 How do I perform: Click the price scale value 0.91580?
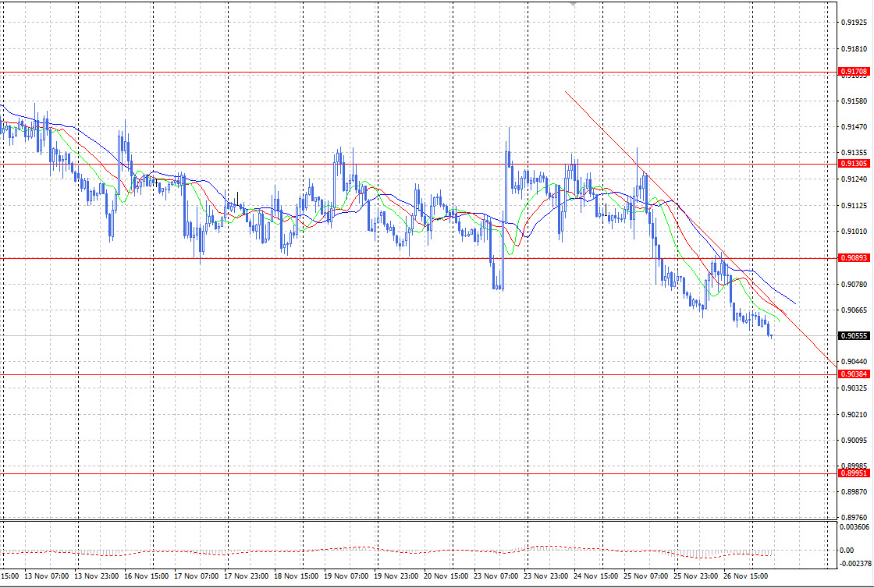pos(854,101)
